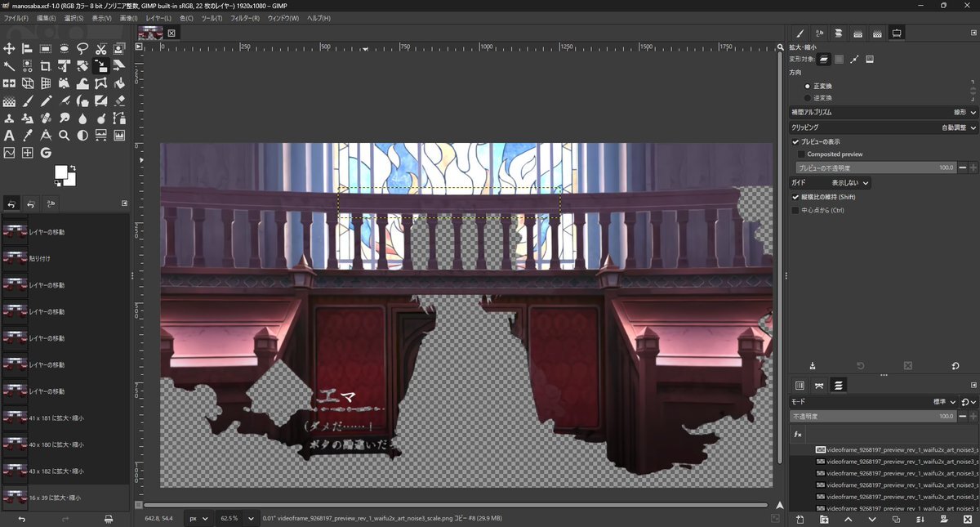
Task: Open the layers panel config menu
Action: [973, 385]
